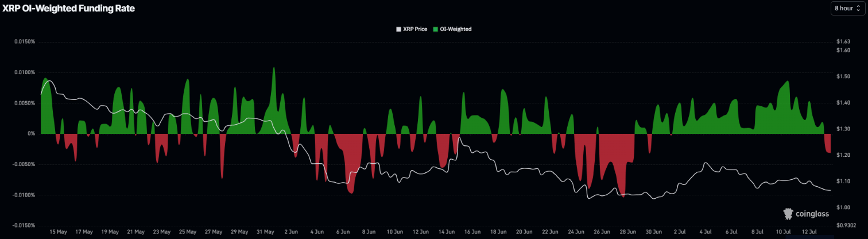Image resolution: width=868 pixels, height=239 pixels.
Task: Click the chart title XRP OI-Weighted Funding Rate
Action: coord(69,8)
